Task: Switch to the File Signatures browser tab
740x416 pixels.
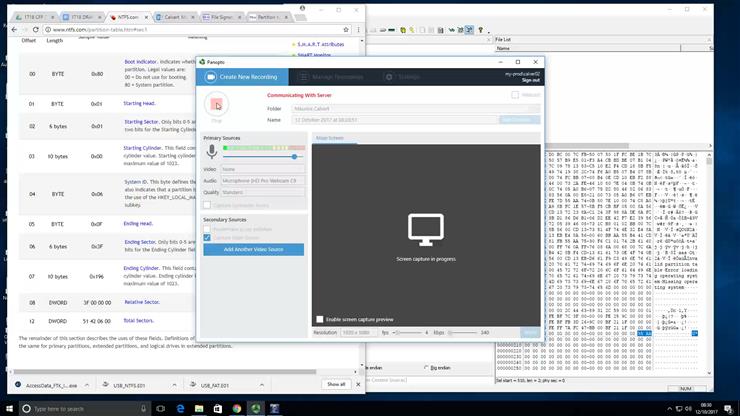Action: point(221,17)
